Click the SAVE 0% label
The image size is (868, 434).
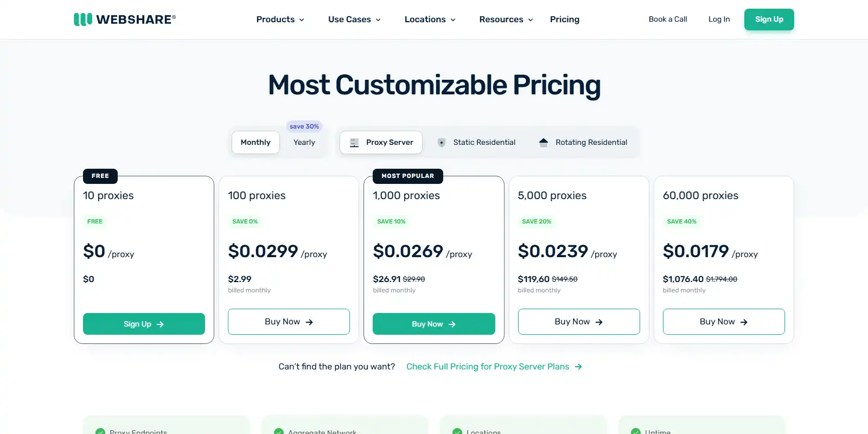[x=245, y=221]
